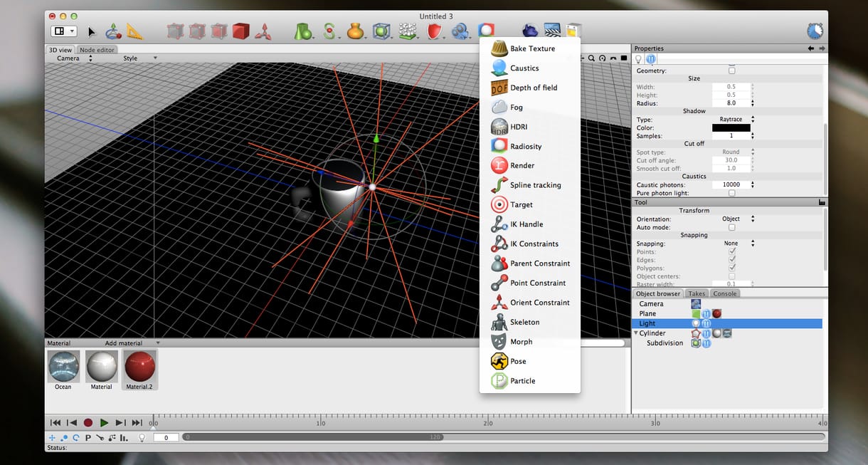Viewport: 868px width, 465px height.
Task: Click the Target tag bullseye icon
Action: point(499,204)
